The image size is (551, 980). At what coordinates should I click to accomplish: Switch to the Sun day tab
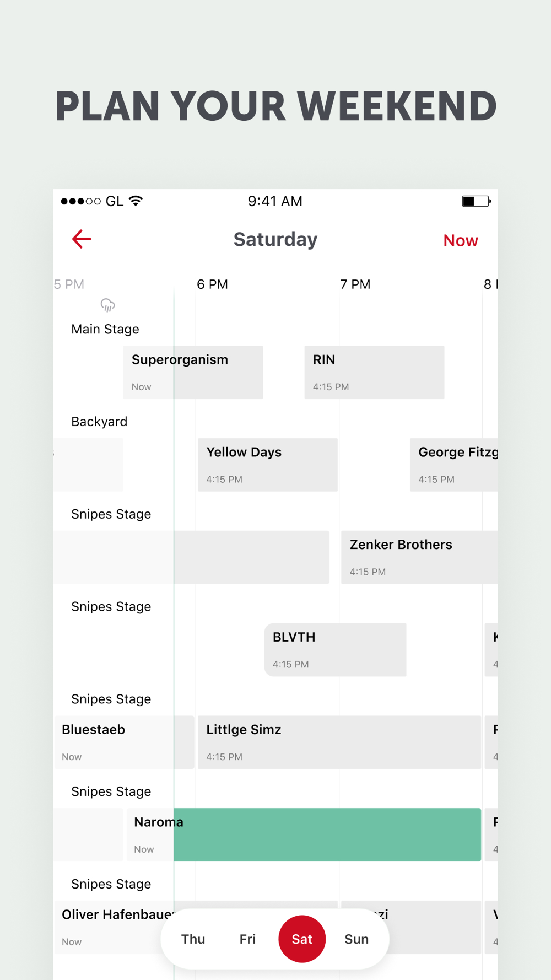[x=356, y=939]
